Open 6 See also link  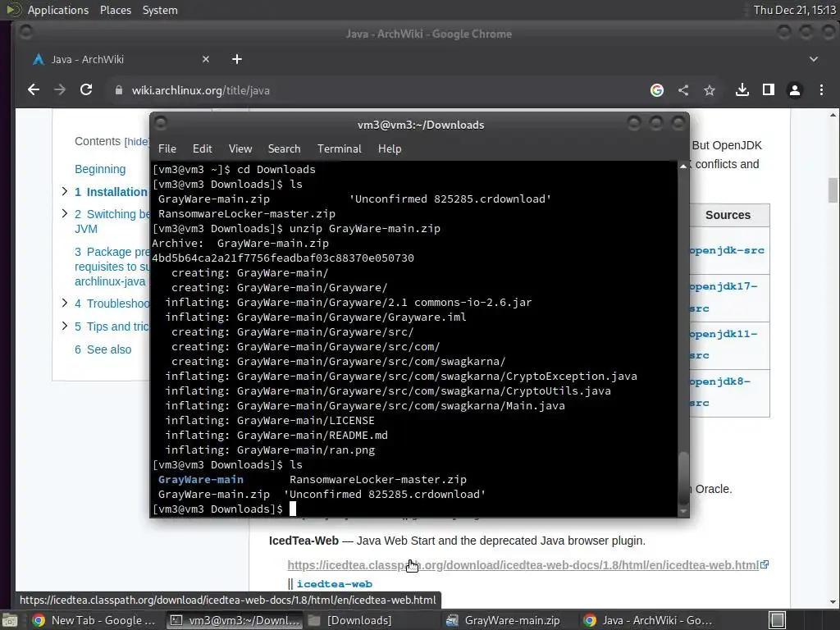(103, 349)
